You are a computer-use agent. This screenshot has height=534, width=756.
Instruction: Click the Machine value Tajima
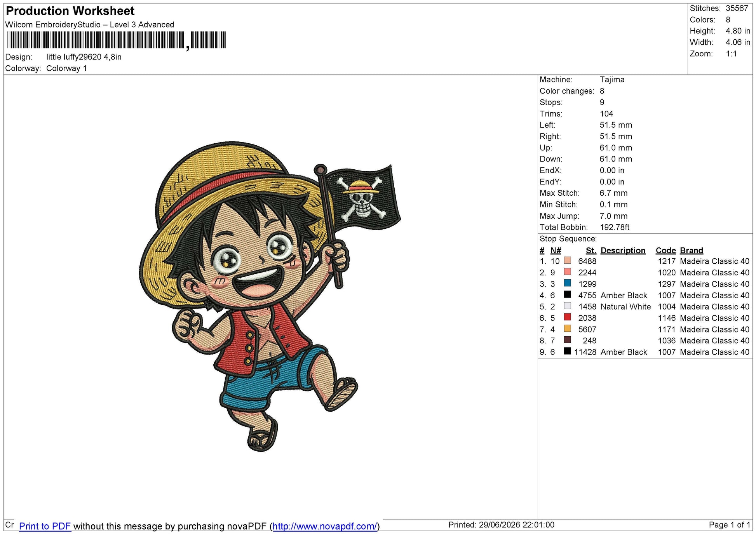click(612, 80)
